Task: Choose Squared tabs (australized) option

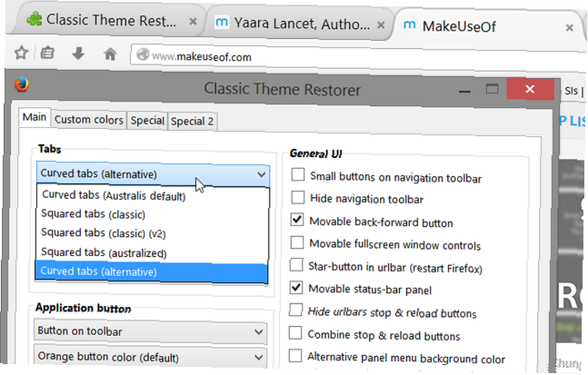Action: [152, 252]
